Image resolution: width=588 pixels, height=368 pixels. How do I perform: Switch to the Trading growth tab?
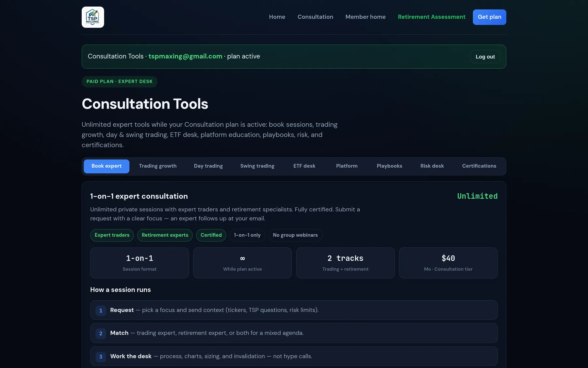tap(158, 166)
